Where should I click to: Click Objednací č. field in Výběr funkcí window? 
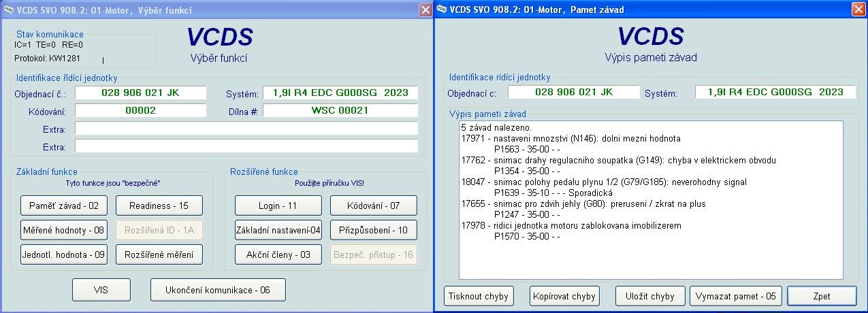tap(140, 93)
